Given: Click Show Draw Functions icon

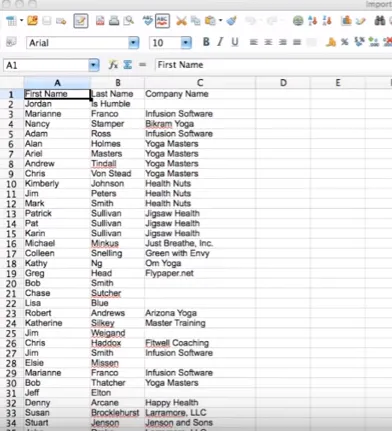Looking at the screenshot, I should 360,21.
